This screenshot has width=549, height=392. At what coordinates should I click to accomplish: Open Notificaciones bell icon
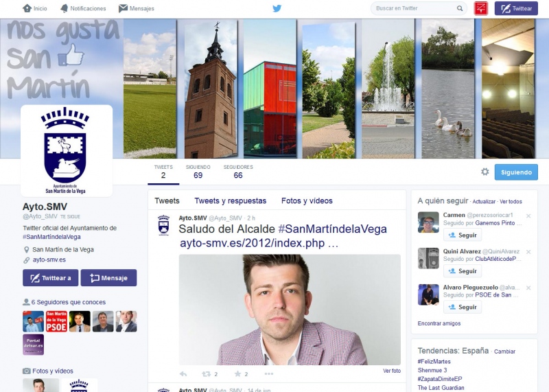tap(64, 8)
